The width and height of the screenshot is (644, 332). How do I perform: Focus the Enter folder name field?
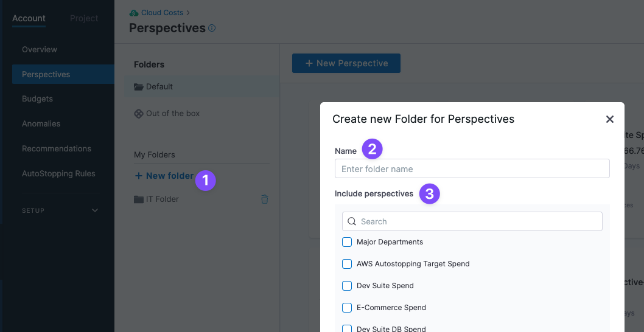[x=472, y=168]
